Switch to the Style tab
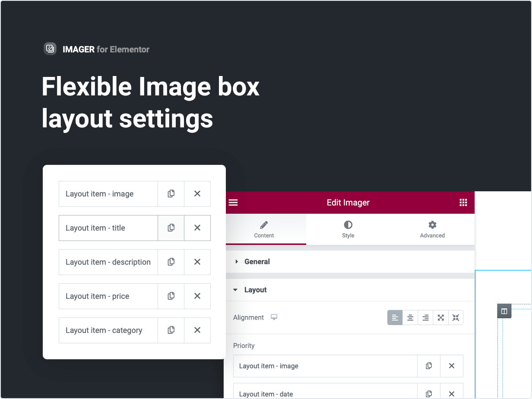The image size is (532, 399). pos(348,229)
